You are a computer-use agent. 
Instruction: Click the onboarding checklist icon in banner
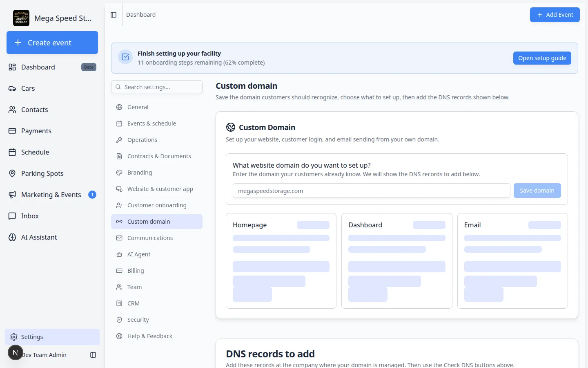[125, 57]
